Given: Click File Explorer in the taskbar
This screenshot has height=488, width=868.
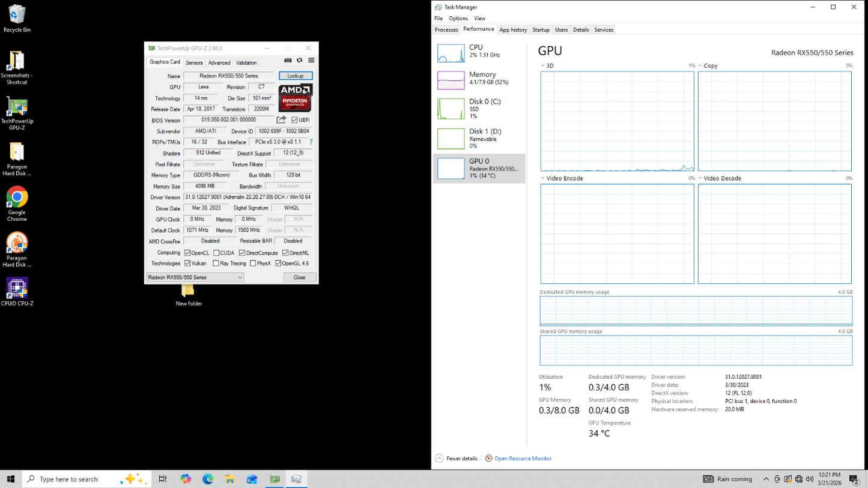Looking at the screenshot, I should [x=229, y=479].
